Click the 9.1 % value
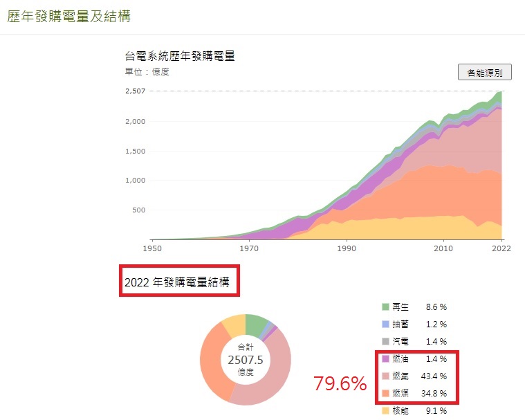 [x=436, y=410]
